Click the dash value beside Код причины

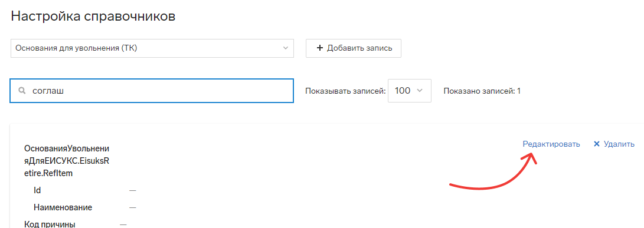[x=123, y=224]
